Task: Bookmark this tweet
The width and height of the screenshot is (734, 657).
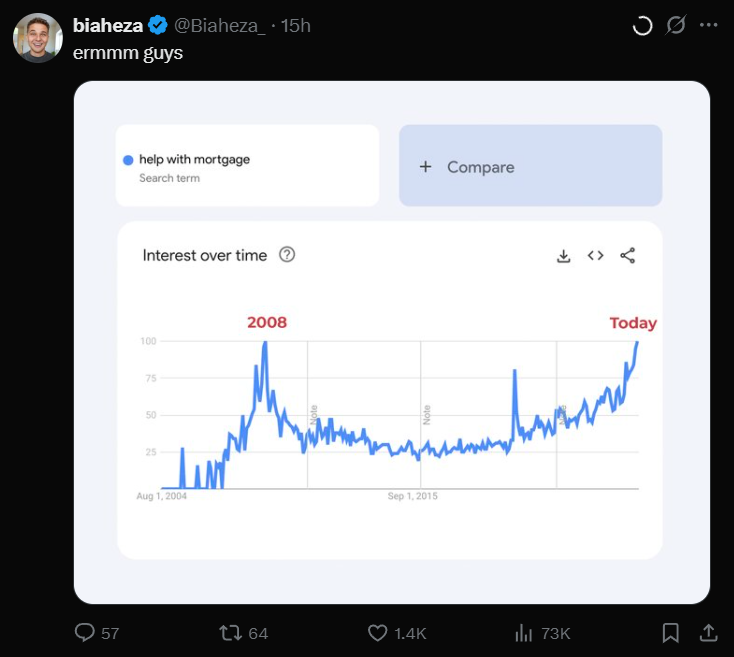Action: pyautogui.click(x=670, y=633)
